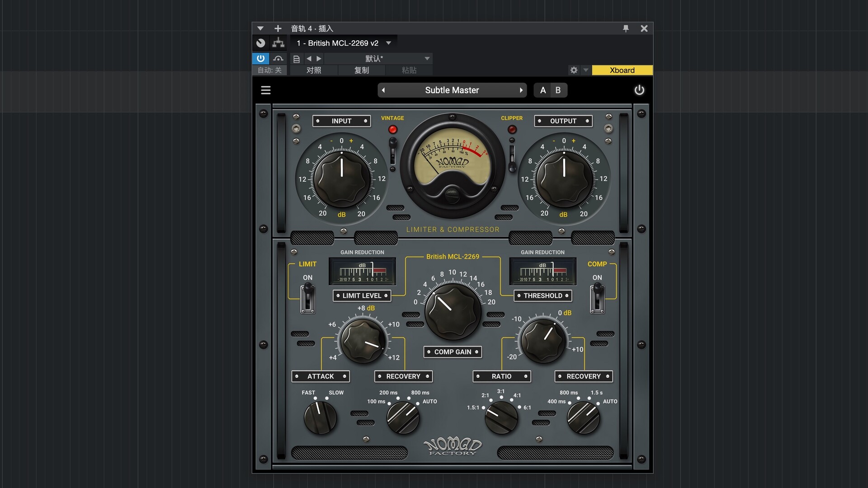Click the INPUT gain knob
This screenshot has width=868, height=488.
tap(342, 179)
